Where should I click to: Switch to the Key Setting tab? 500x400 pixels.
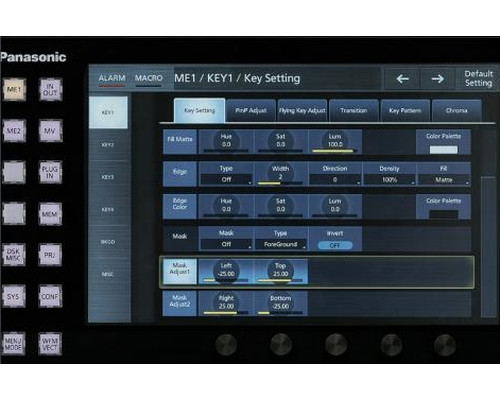[x=199, y=110]
